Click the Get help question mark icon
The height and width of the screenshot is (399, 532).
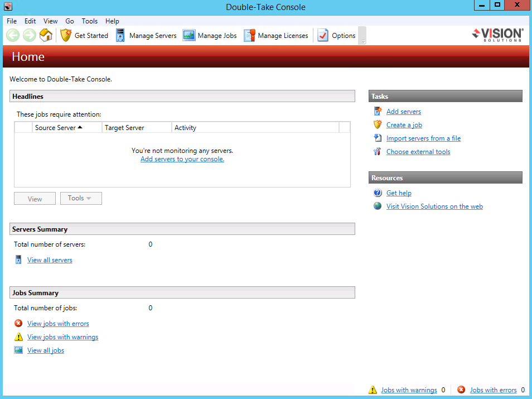click(378, 193)
